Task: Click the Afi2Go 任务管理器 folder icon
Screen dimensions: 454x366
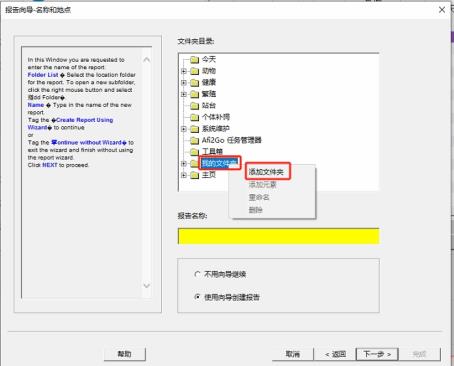Action: (x=194, y=141)
